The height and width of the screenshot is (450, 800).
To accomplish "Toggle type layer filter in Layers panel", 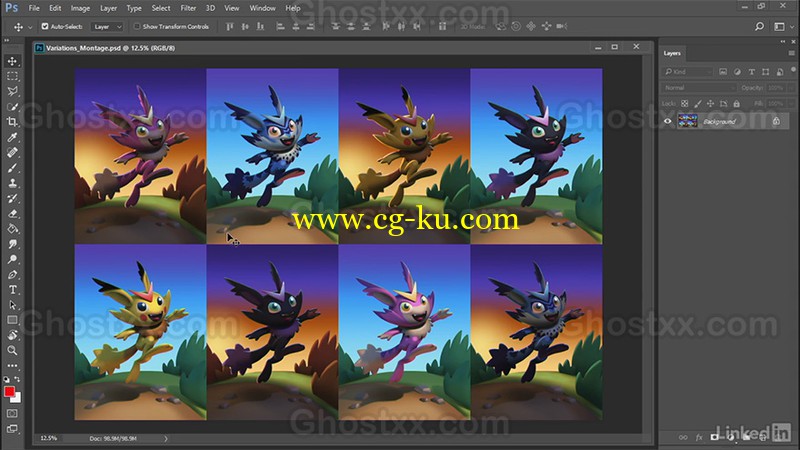I will coord(752,72).
